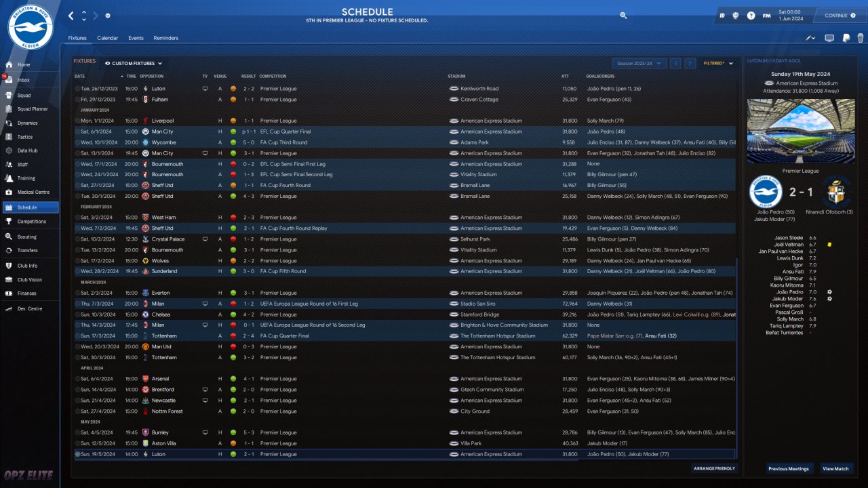Go to the Squad screen
Viewport: 868px width, 488px height.
pos(30,96)
